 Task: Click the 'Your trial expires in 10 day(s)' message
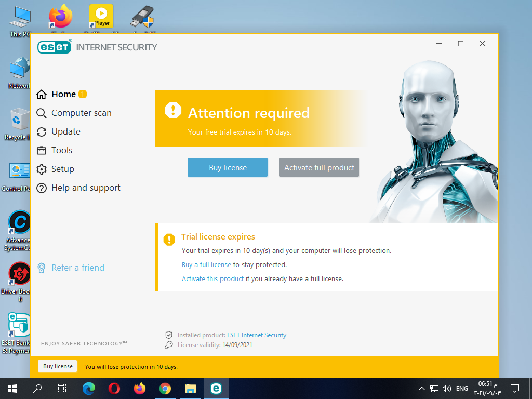[286, 251]
